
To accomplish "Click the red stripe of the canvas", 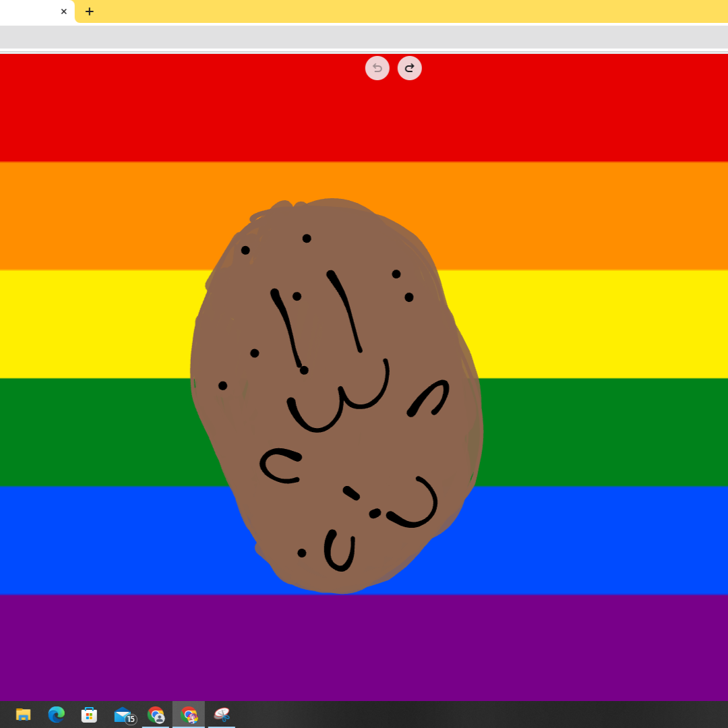I will pos(135,108).
